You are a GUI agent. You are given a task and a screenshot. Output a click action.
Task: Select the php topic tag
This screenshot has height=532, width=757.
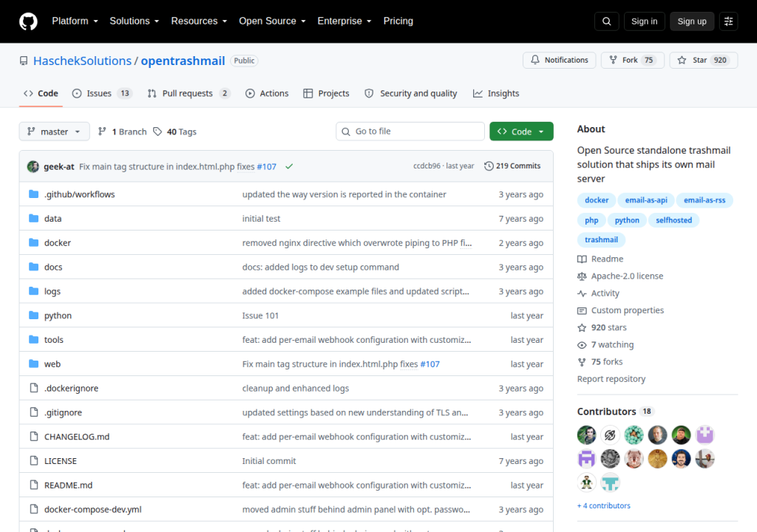591,220
